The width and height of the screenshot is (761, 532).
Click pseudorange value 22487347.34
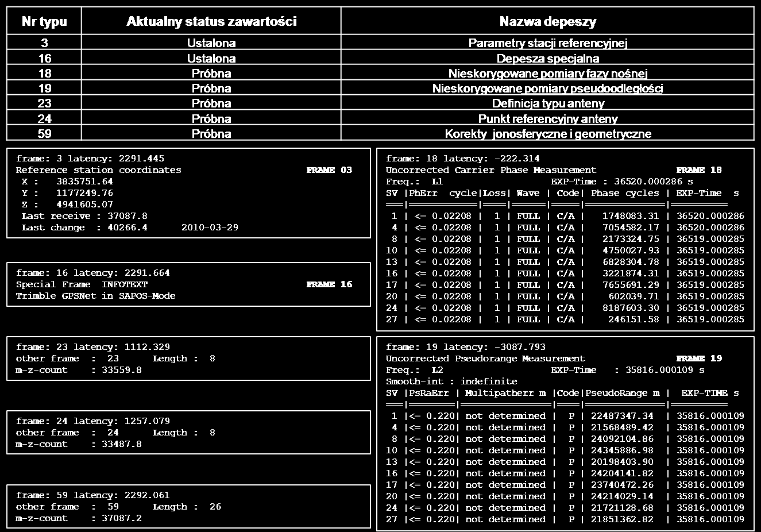(622, 416)
